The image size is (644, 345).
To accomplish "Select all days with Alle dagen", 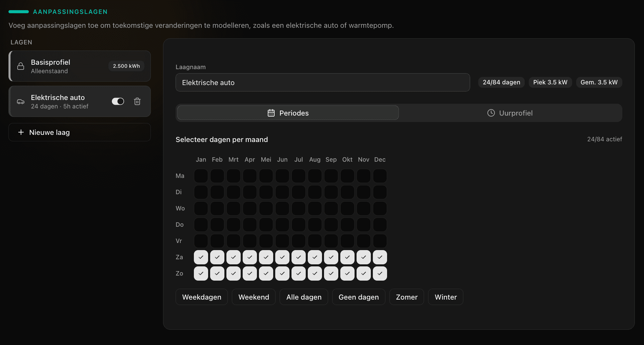I will pyautogui.click(x=303, y=297).
